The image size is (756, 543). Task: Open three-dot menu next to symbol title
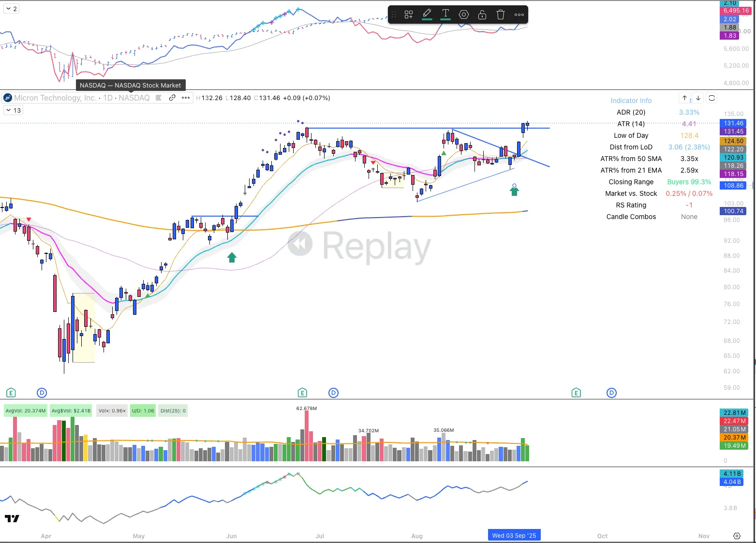(186, 98)
